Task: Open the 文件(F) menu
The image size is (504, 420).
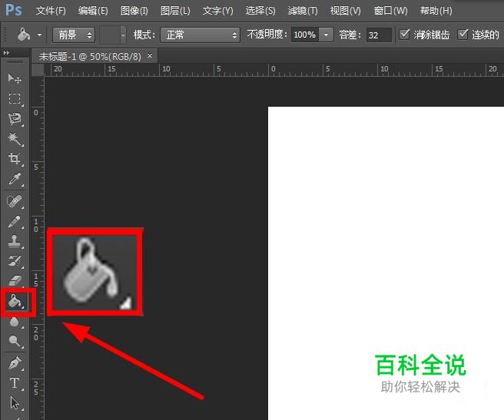Action: (x=51, y=11)
